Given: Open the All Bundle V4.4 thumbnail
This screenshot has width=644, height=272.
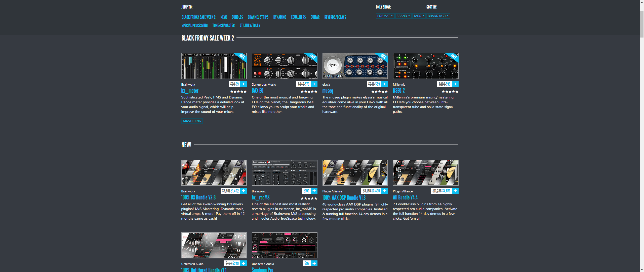Looking at the screenshot, I should tap(426, 173).
